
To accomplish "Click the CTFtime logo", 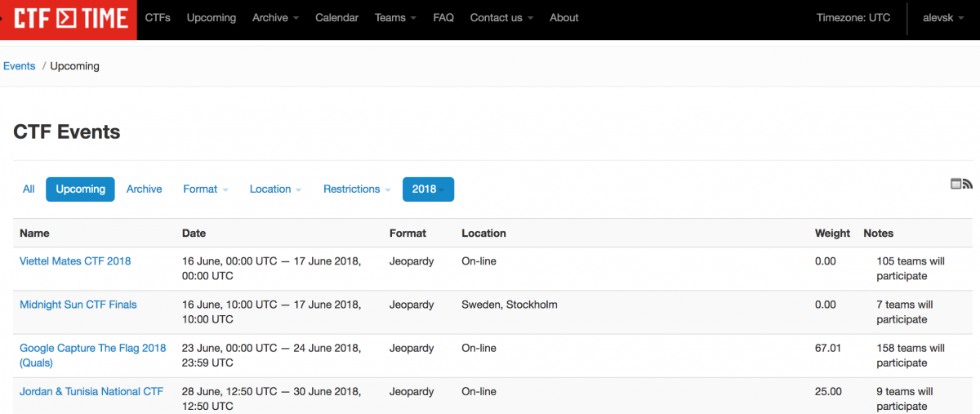I will click(69, 18).
